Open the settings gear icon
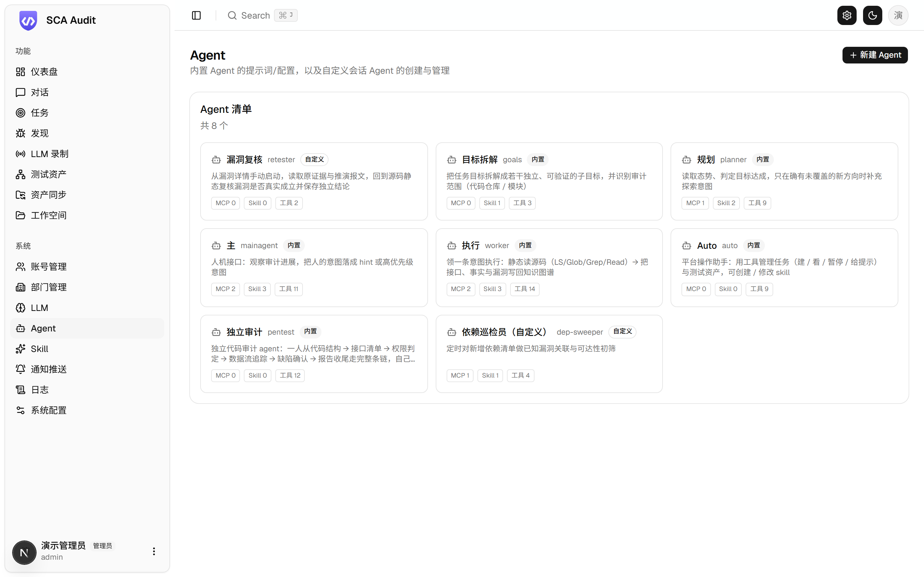 click(846, 15)
